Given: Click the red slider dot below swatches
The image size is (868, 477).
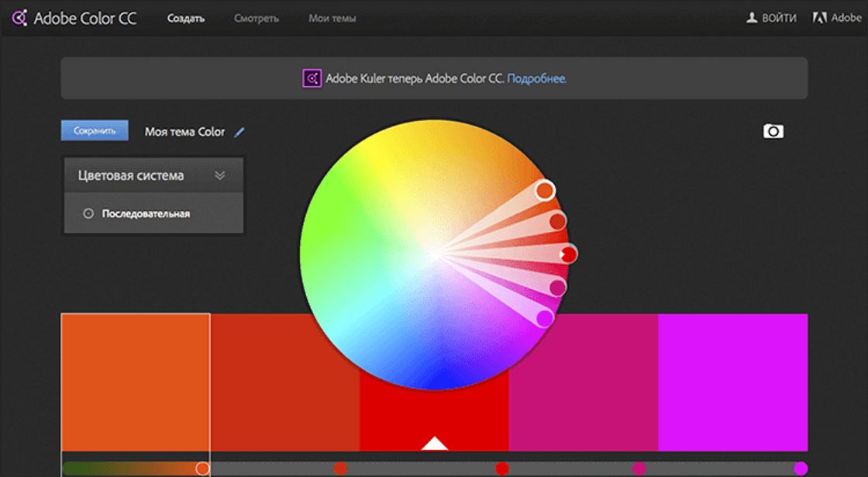Looking at the screenshot, I should (502, 468).
